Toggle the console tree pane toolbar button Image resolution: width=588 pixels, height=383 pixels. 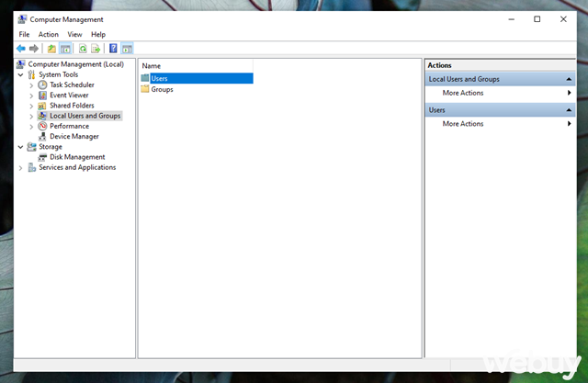(65, 48)
